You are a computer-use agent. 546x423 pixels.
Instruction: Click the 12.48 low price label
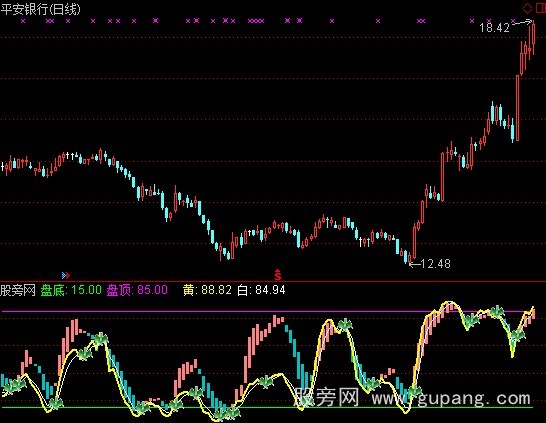(x=435, y=264)
